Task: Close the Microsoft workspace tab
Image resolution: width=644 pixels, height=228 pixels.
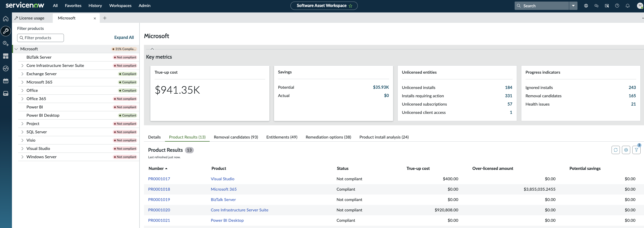Action: click(95, 18)
